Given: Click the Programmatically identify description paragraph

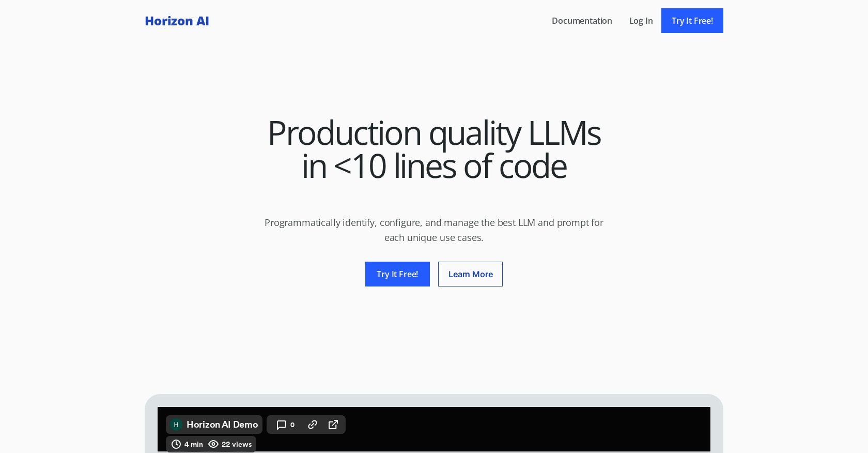Looking at the screenshot, I should tap(434, 230).
